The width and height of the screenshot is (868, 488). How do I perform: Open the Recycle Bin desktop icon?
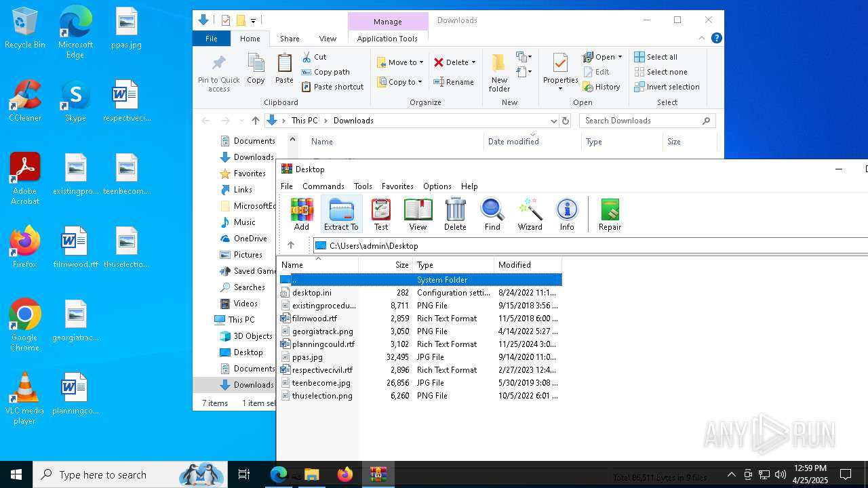[25, 28]
